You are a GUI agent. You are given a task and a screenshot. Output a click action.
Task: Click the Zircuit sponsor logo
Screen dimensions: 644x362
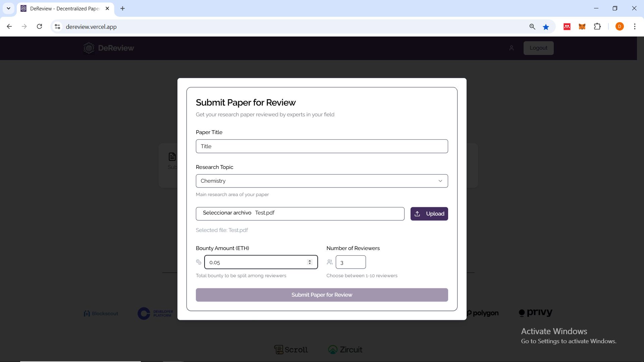click(345, 350)
